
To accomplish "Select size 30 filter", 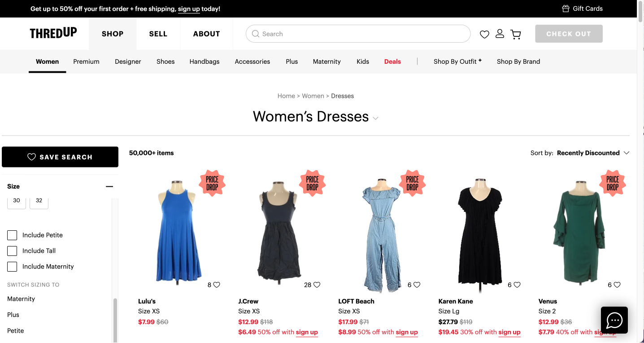I will click(17, 201).
